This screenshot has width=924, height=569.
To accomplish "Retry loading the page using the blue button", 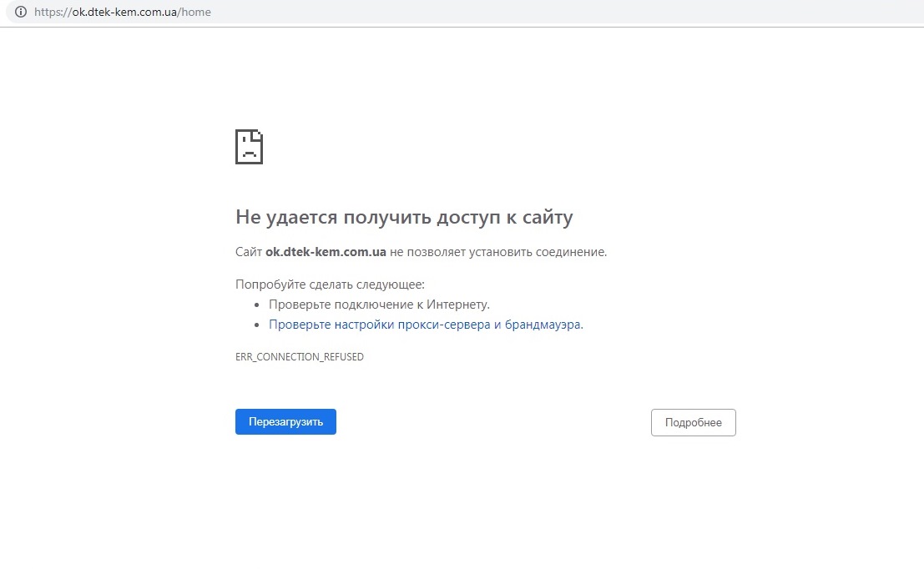I will click(x=285, y=421).
